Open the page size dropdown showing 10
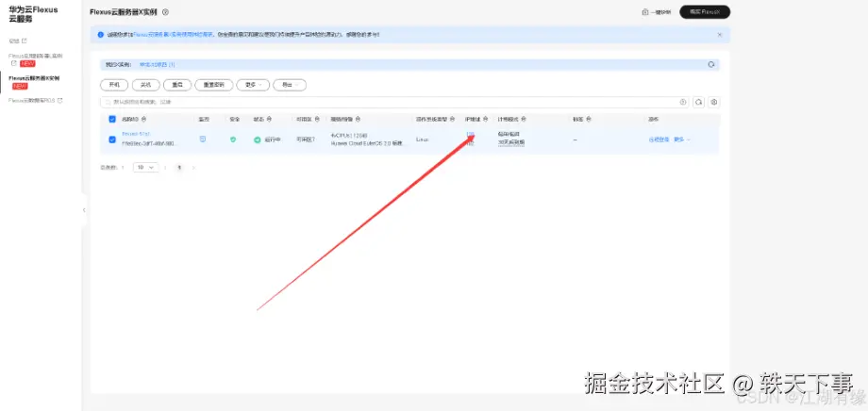 pos(145,167)
